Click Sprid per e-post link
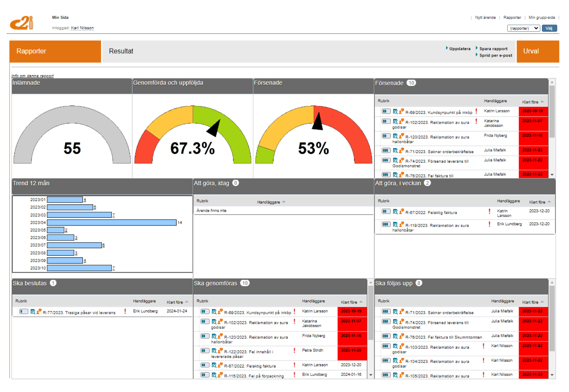 coord(496,55)
